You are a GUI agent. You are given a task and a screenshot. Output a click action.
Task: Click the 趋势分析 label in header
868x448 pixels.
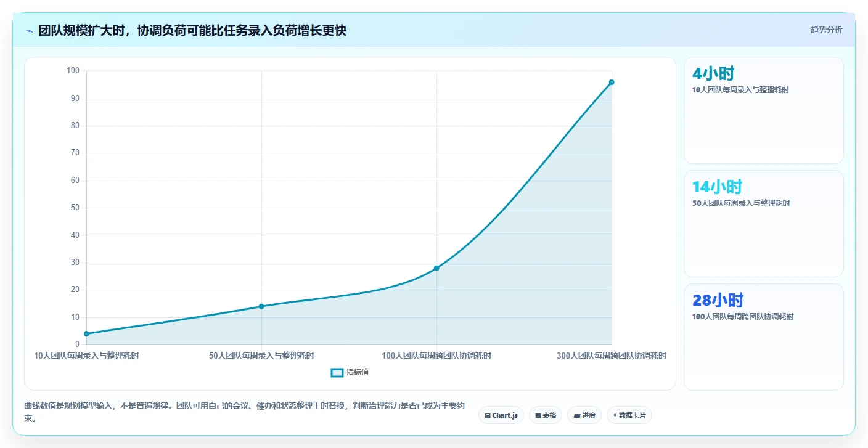click(826, 30)
